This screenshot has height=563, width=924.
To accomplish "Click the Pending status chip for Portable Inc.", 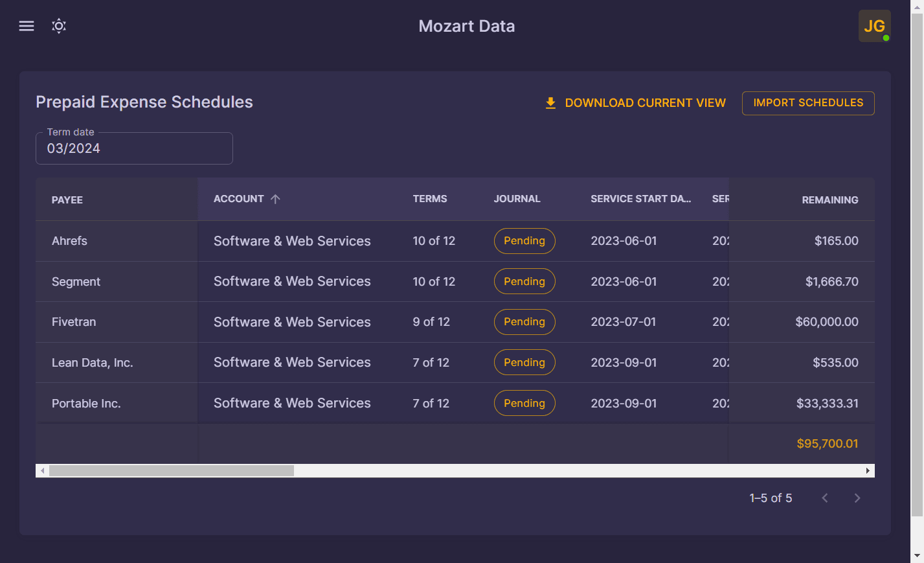I will (x=524, y=402).
